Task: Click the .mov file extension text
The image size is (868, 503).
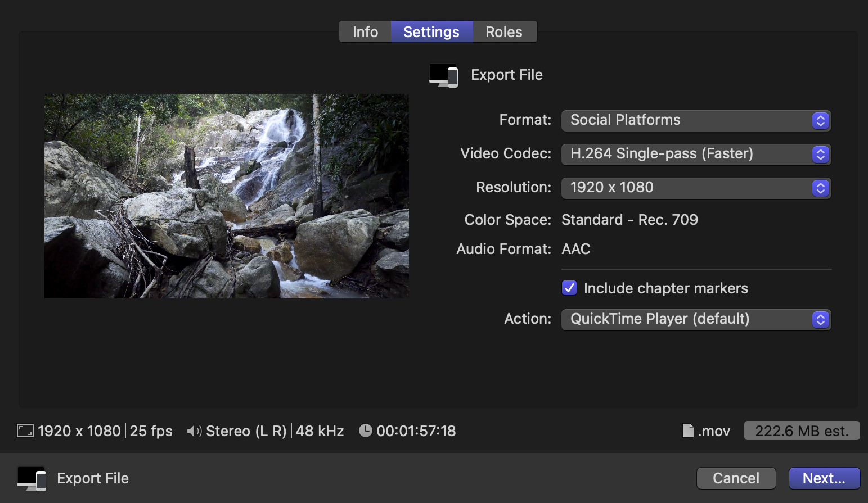Action: click(x=714, y=431)
